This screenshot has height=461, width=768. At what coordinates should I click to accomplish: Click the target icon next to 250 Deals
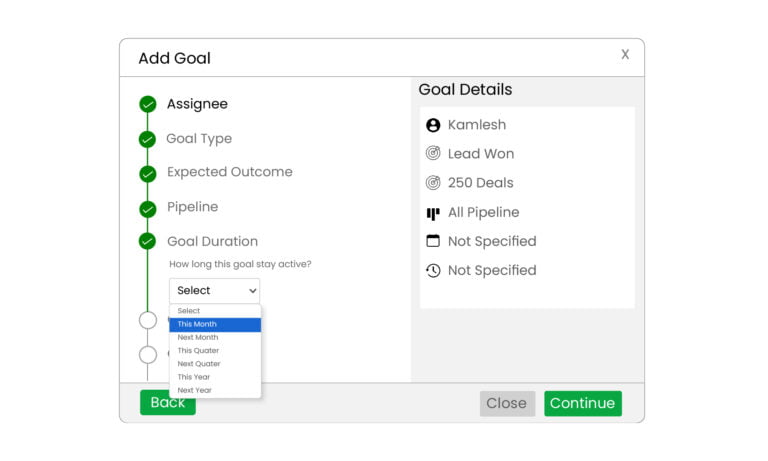coord(433,183)
